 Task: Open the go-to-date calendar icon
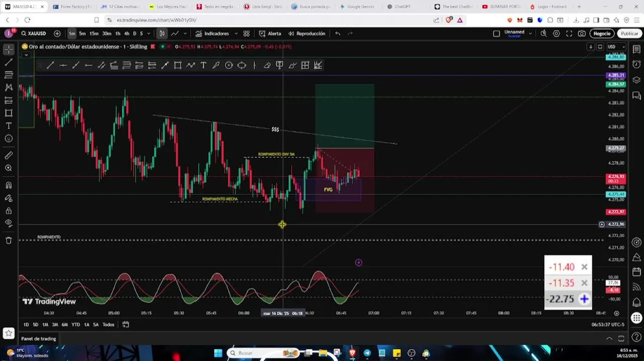pyautogui.click(x=126, y=324)
